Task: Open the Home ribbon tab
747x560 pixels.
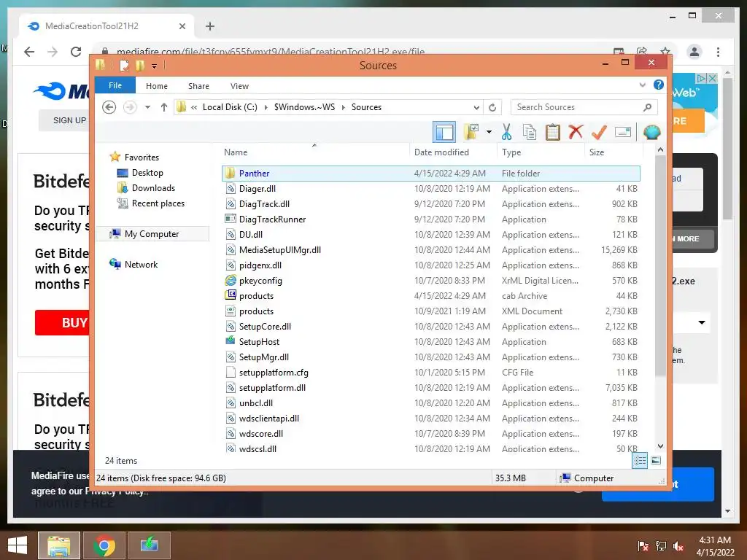Action: 157,86
